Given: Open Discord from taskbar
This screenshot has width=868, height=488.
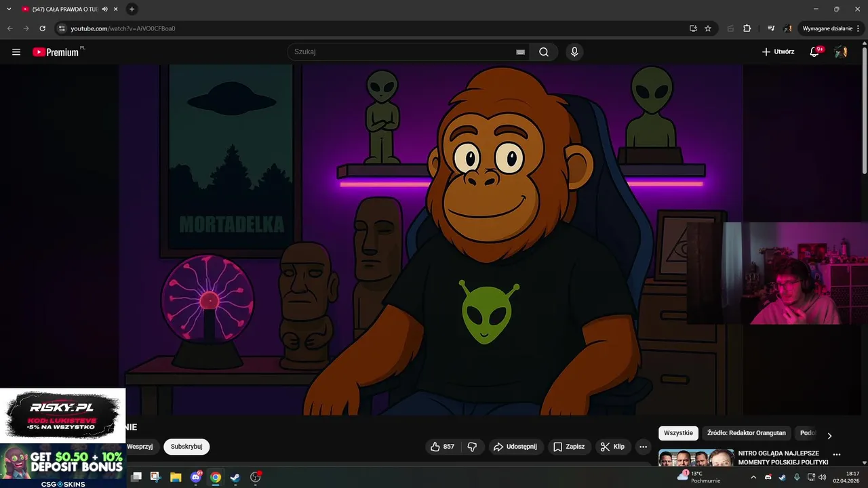Looking at the screenshot, I should pos(196,477).
